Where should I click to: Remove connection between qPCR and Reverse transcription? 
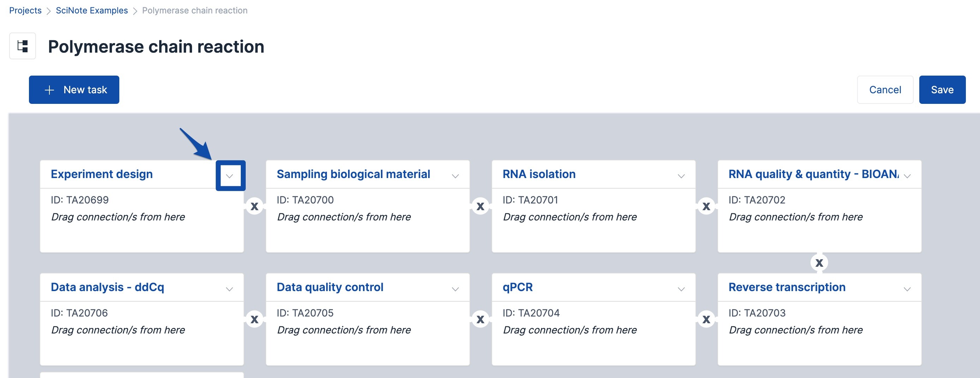pos(706,319)
